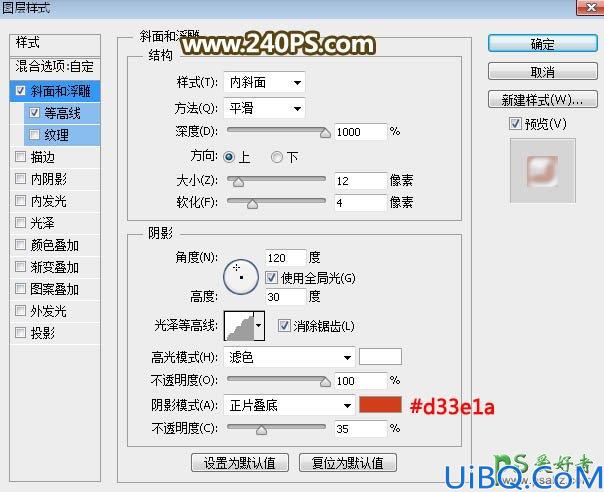604x492 pixels.
Task: Open the red shadow color swatch
Action: [x=380, y=405]
